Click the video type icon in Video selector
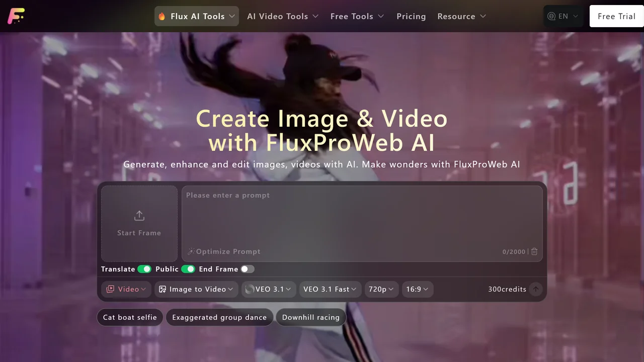This screenshot has width=644, height=362. click(x=111, y=289)
